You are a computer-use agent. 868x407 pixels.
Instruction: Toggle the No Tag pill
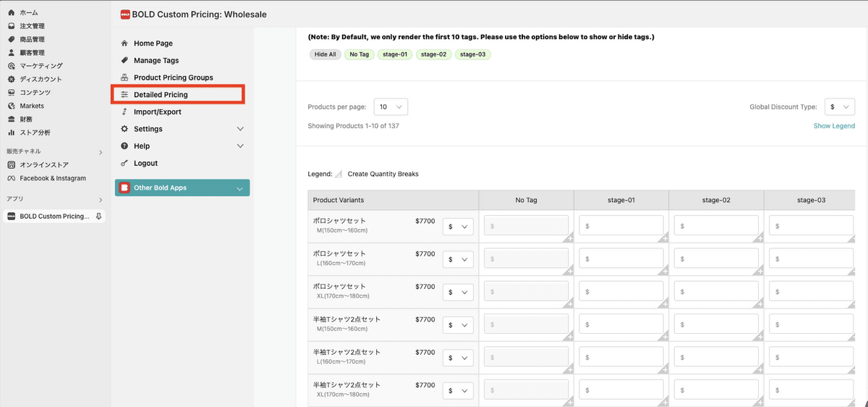pyautogui.click(x=359, y=54)
